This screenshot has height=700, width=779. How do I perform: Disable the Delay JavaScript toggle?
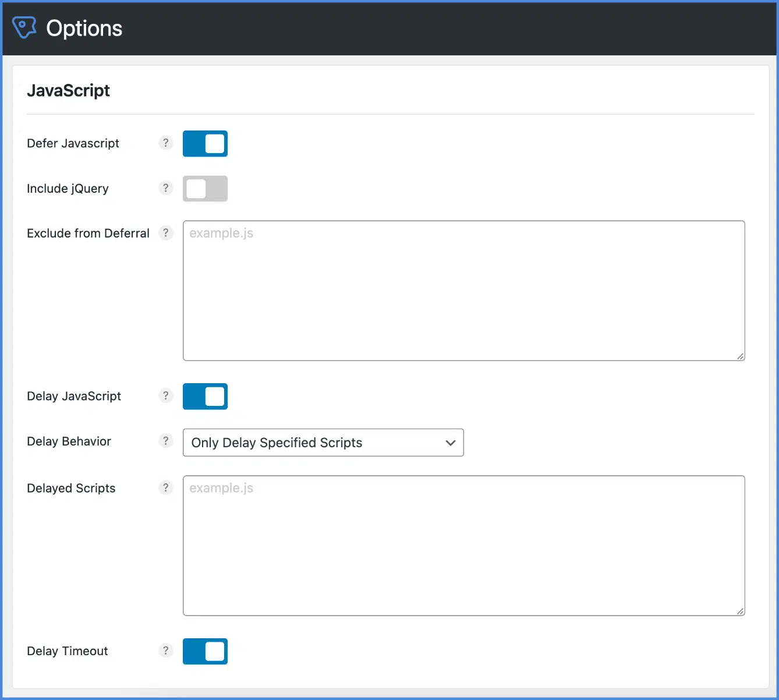point(205,397)
